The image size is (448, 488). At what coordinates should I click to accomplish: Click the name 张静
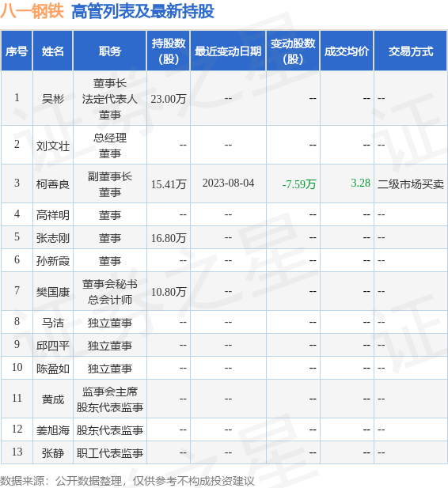(53, 453)
